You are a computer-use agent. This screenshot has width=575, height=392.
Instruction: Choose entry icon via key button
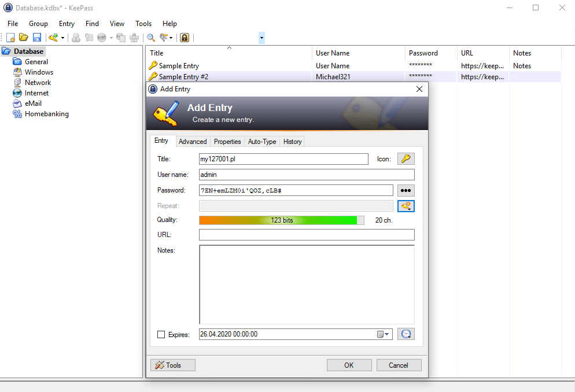tap(406, 158)
